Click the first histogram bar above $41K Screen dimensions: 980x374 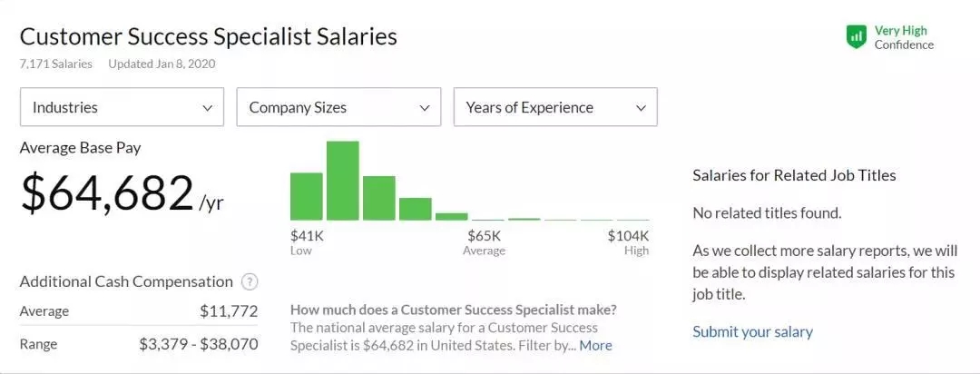pyautogui.click(x=307, y=196)
